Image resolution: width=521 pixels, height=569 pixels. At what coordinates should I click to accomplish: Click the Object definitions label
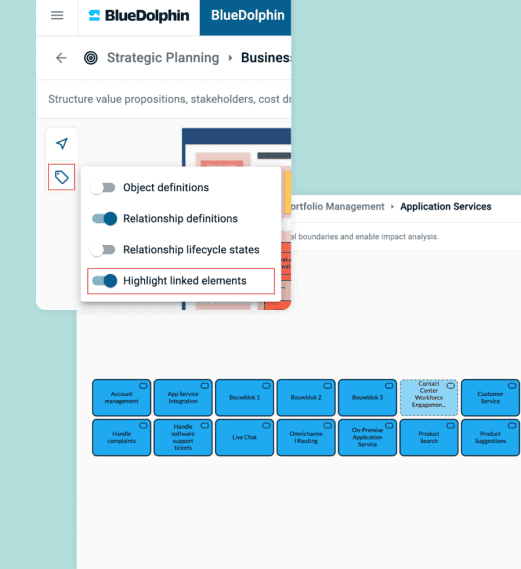(166, 188)
